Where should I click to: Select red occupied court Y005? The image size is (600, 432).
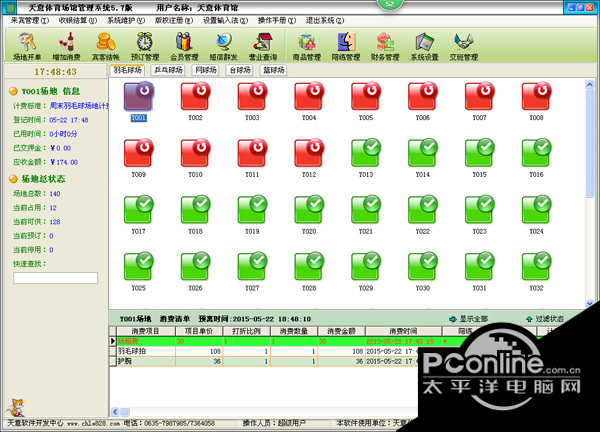click(366, 101)
